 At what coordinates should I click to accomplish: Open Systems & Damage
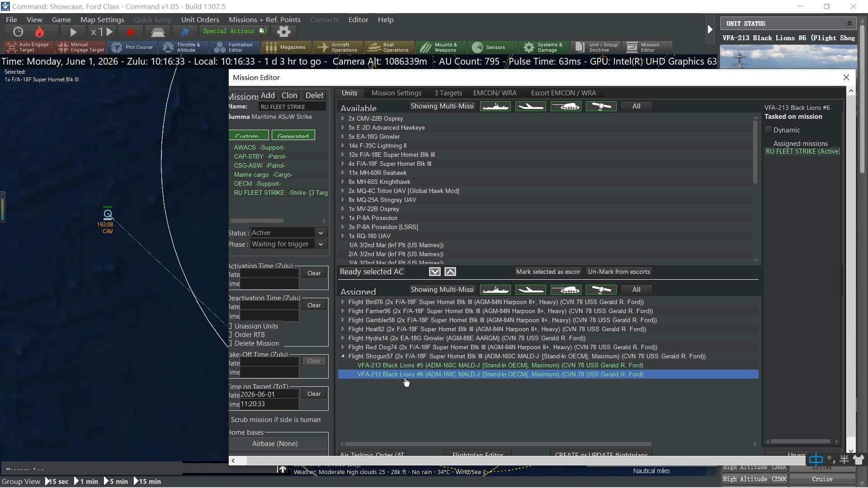[544, 47]
